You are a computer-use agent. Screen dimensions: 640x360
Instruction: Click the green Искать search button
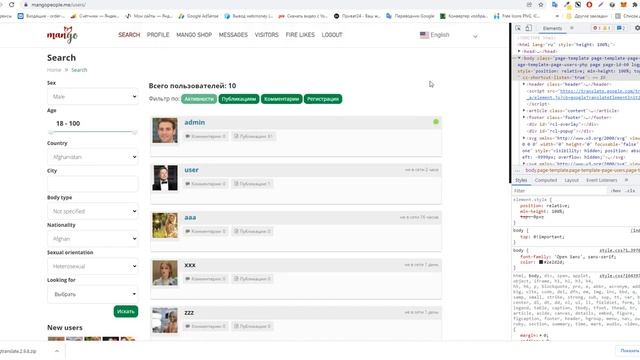click(x=126, y=311)
